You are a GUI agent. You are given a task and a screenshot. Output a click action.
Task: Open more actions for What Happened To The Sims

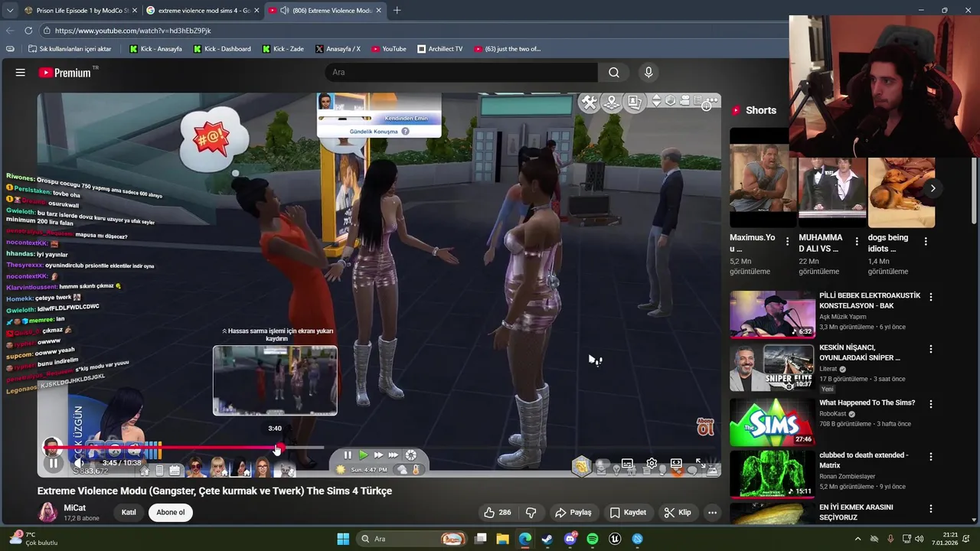(931, 403)
